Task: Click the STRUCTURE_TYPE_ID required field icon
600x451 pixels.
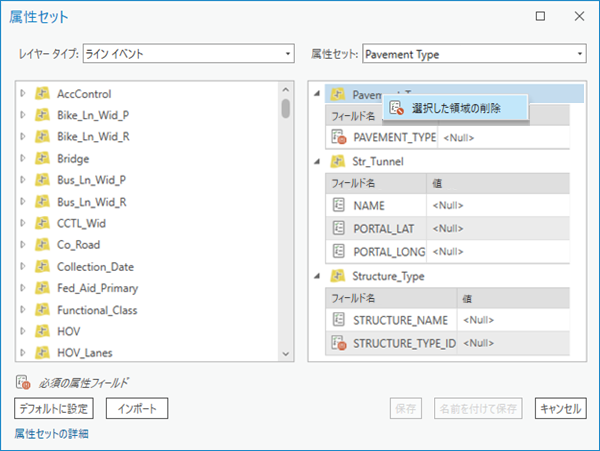Action: [339, 343]
